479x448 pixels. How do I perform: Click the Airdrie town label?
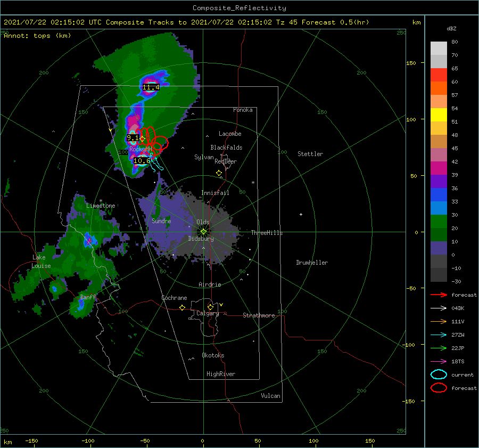tap(210, 284)
